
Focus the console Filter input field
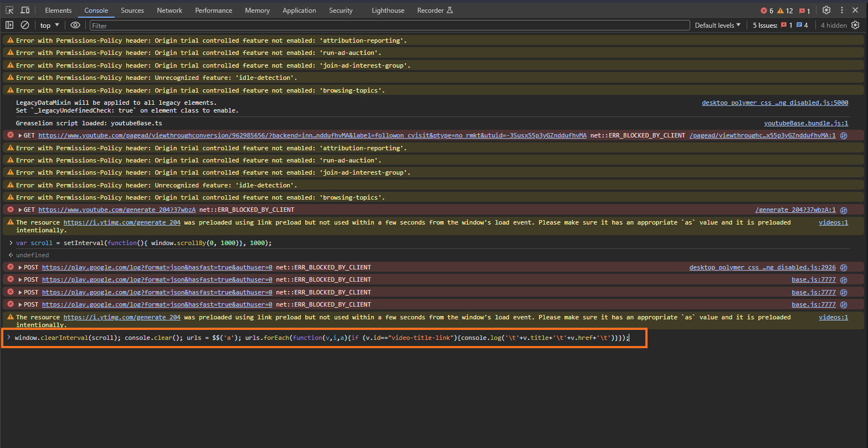point(389,26)
